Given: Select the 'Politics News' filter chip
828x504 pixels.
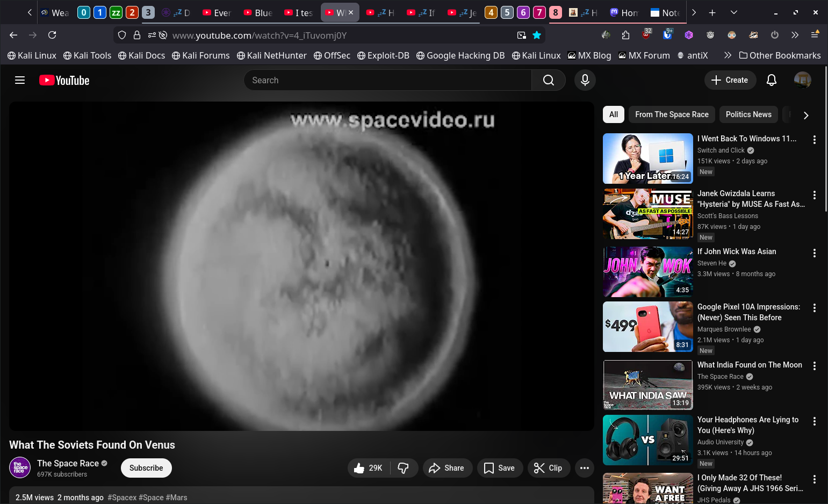Looking at the screenshot, I should point(748,114).
